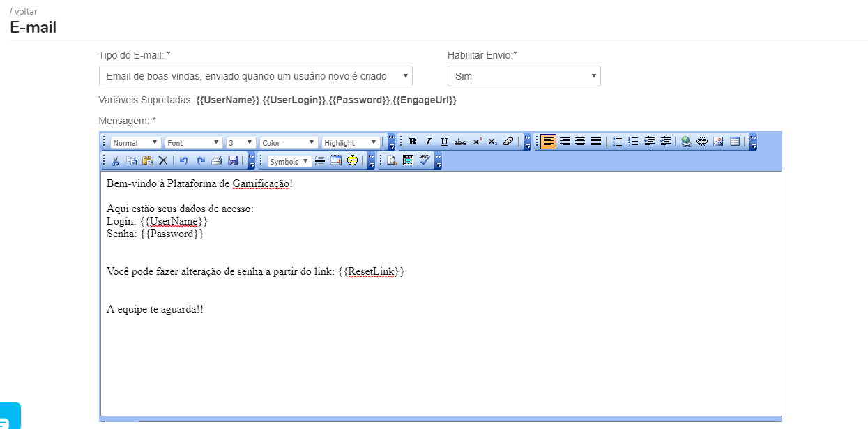Image resolution: width=868 pixels, height=429 pixels.
Task: Open the font size dropdown showing 3
Action: (241, 142)
